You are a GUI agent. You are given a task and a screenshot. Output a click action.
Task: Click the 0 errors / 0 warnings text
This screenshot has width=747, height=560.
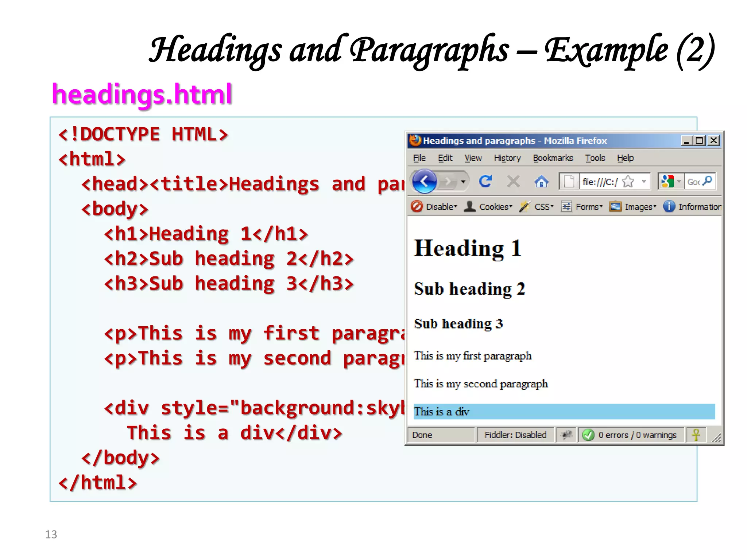pyautogui.click(x=638, y=435)
